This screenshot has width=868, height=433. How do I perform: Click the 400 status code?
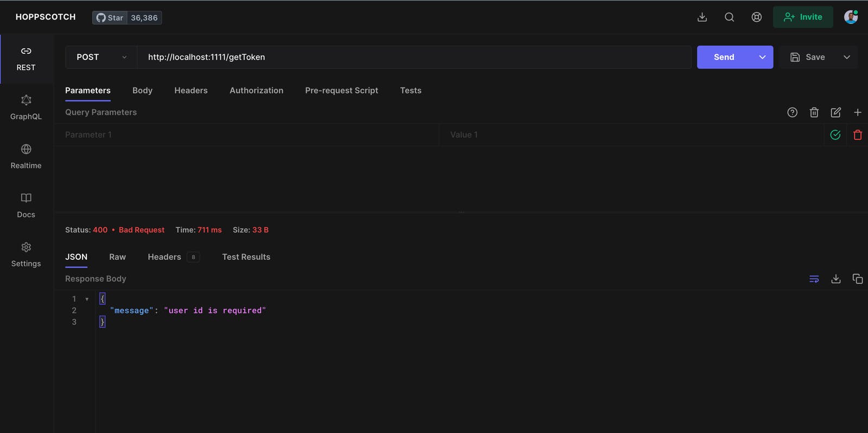coord(100,230)
